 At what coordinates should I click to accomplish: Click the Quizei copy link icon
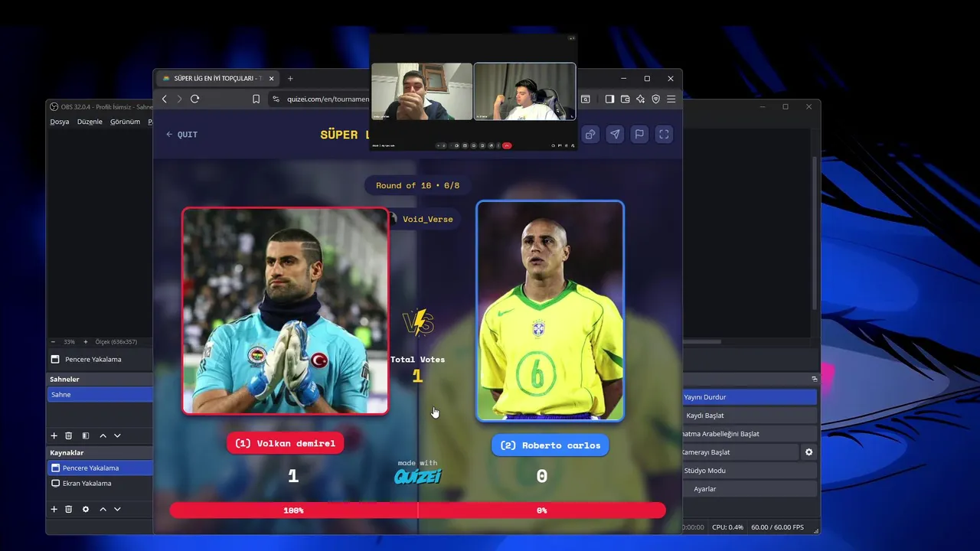click(x=590, y=134)
